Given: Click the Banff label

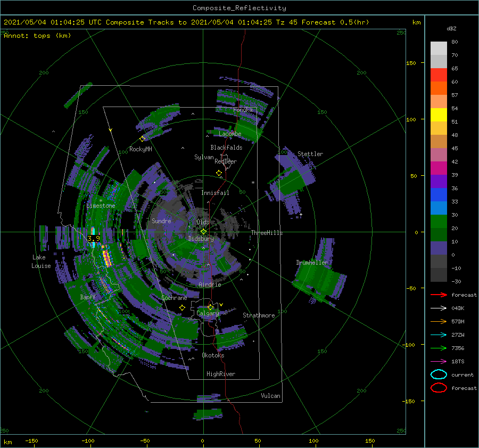Looking at the screenshot, I should pos(88,297).
